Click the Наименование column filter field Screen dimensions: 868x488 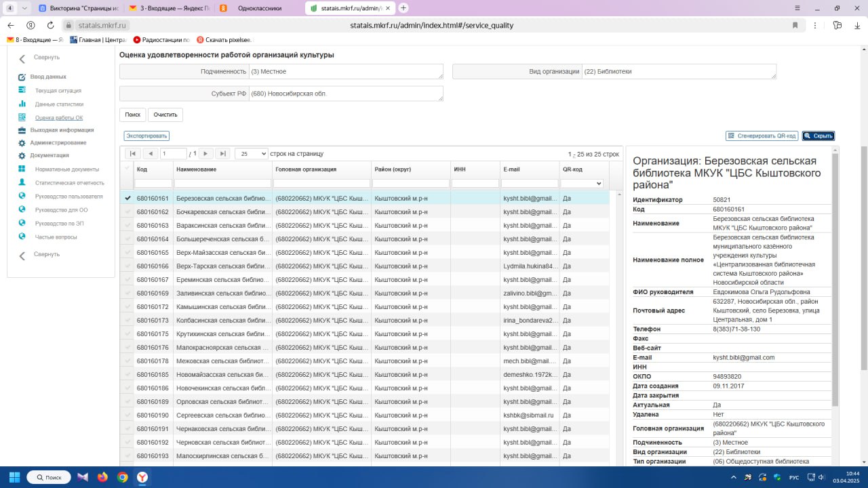coord(223,183)
